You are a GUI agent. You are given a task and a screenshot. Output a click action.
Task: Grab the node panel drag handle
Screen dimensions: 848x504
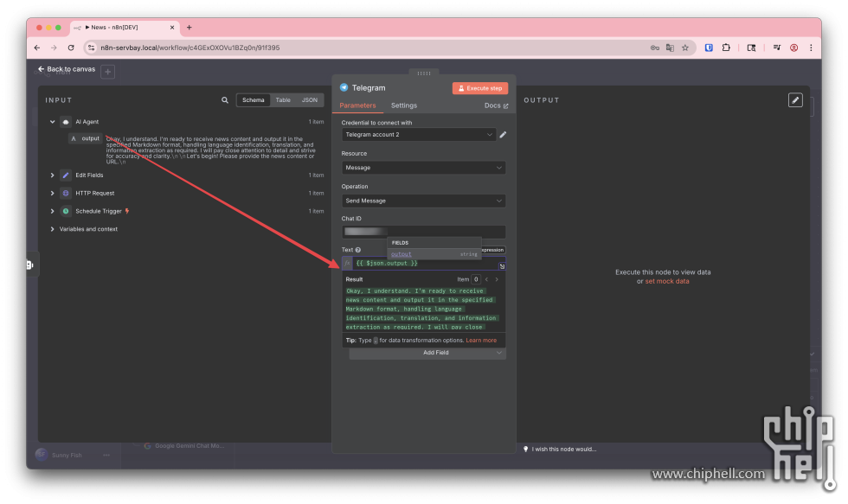click(x=424, y=73)
